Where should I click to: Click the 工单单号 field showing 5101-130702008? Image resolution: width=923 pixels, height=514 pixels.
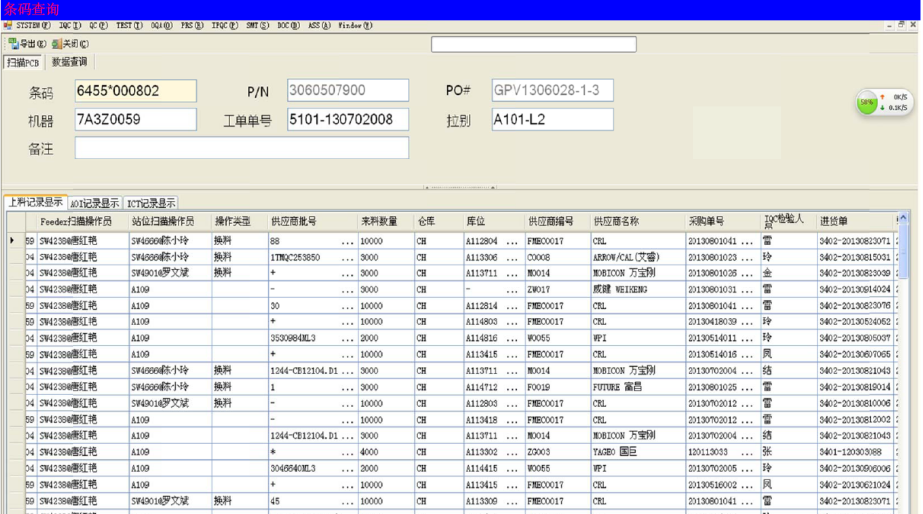348,120
